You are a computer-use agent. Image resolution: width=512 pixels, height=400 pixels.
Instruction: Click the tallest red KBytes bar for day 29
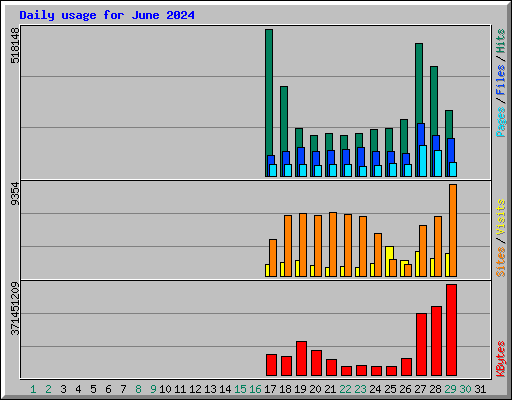(452, 330)
